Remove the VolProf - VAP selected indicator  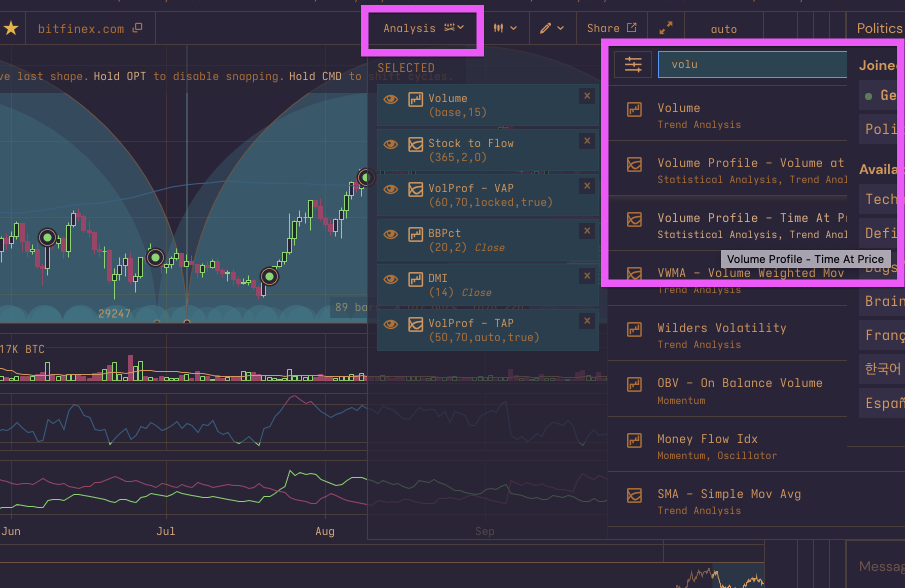587,185
